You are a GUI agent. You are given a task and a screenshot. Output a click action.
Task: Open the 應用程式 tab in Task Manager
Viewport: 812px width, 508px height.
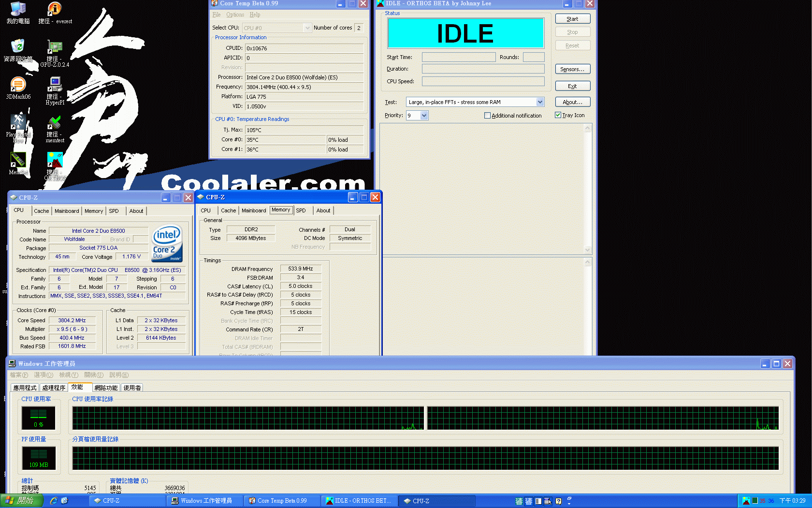(25, 388)
